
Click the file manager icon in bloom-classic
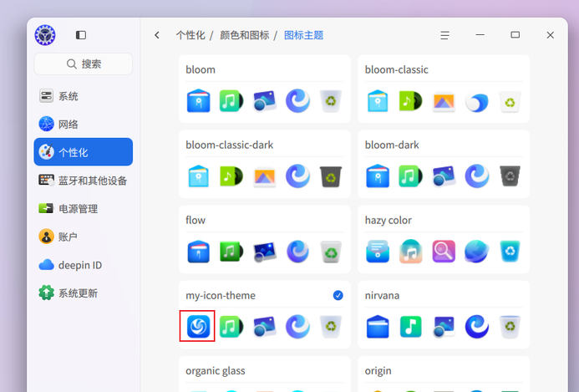coord(378,100)
